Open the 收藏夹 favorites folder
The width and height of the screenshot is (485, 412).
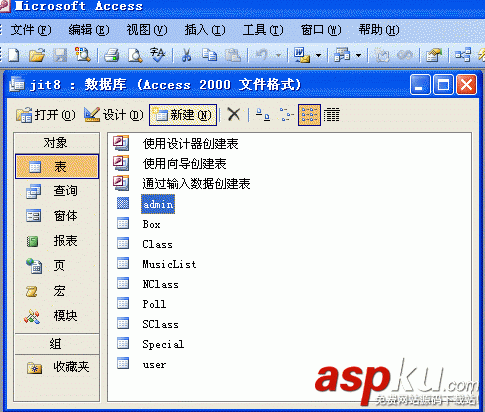click(57, 367)
